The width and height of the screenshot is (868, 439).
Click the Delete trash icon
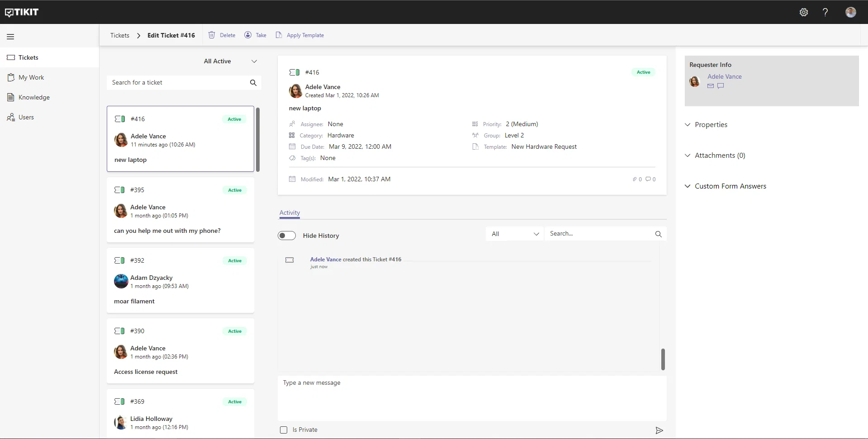[x=212, y=35]
